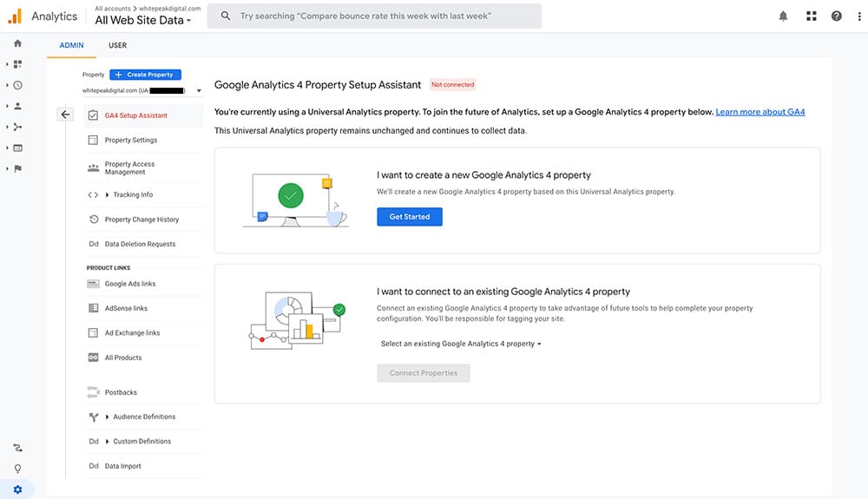The height and width of the screenshot is (499, 868).
Task: Click the Get Started button
Action: [x=410, y=217]
